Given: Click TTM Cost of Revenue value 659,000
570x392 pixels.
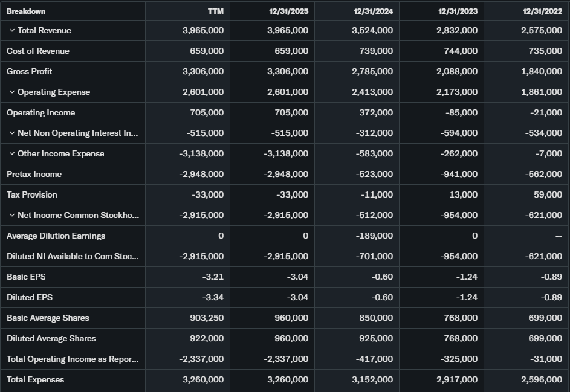Looking at the screenshot, I should coord(207,51).
